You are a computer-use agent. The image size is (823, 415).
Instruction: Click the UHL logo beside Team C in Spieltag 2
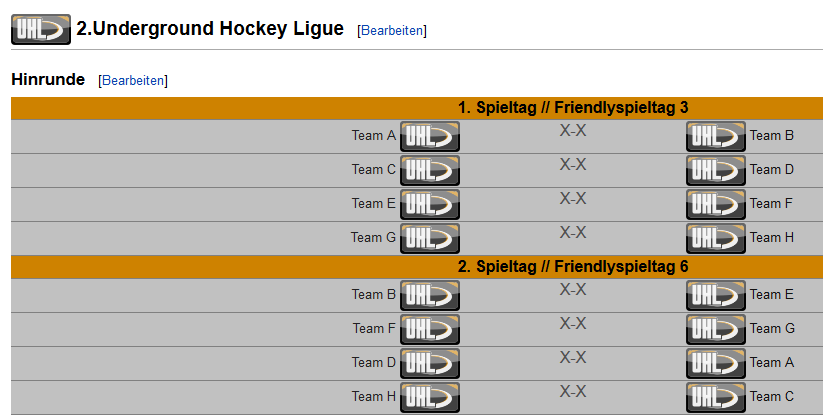coord(716,398)
